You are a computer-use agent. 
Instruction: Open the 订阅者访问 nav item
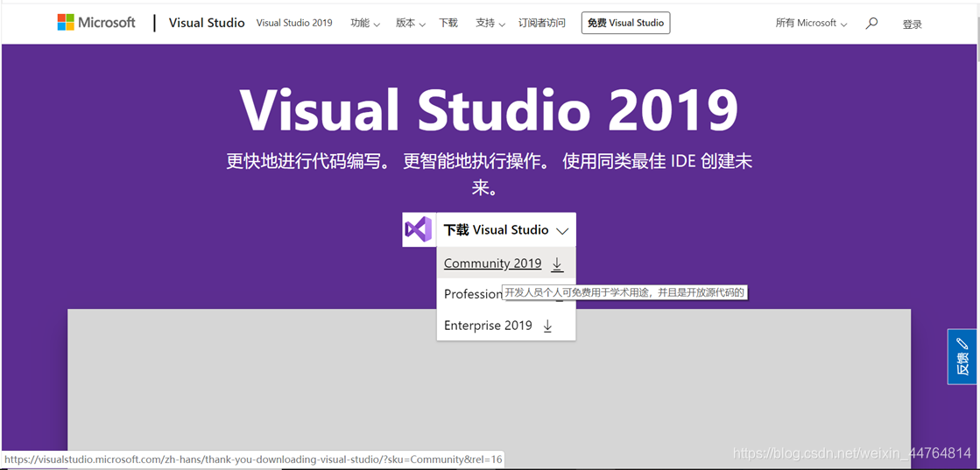click(542, 23)
